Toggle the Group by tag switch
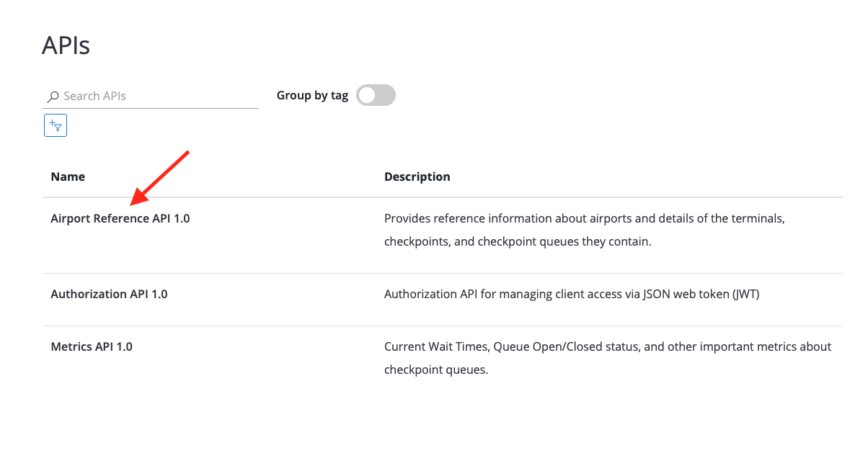The width and height of the screenshot is (868, 453). pyautogui.click(x=376, y=95)
